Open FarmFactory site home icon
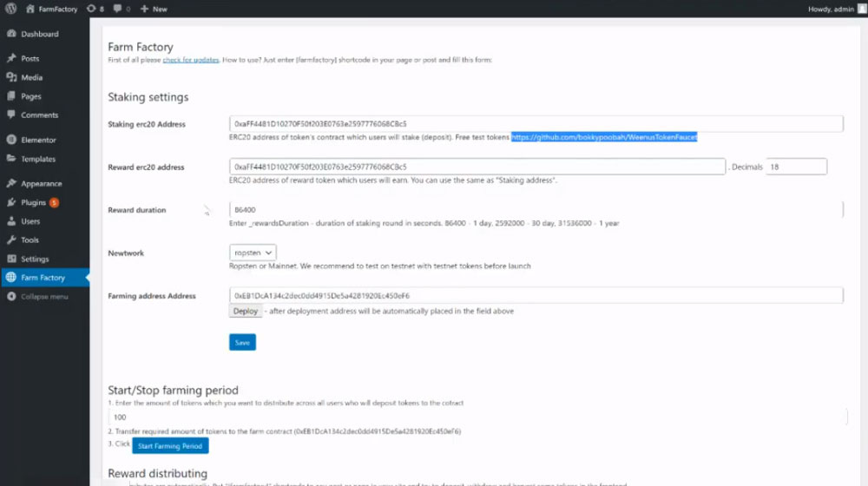The height and width of the screenshot is (486, 868). tap(30, 9)
